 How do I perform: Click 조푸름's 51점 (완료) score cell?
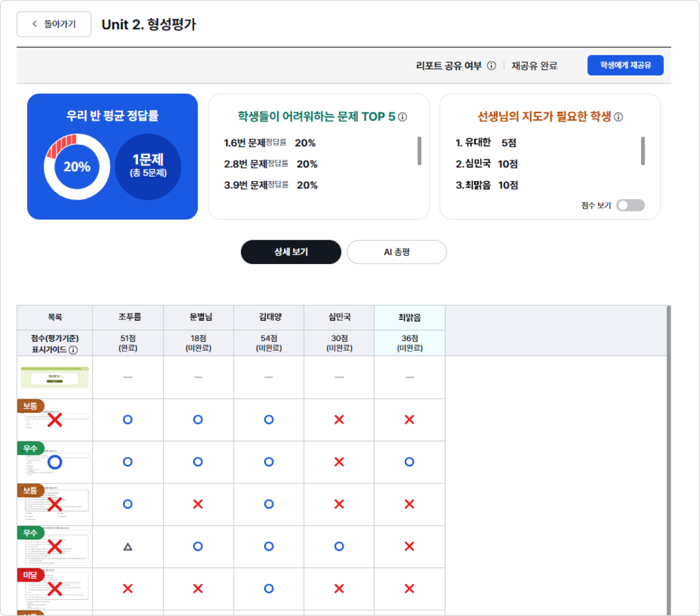pyautogui.click(x=128, y=343)
